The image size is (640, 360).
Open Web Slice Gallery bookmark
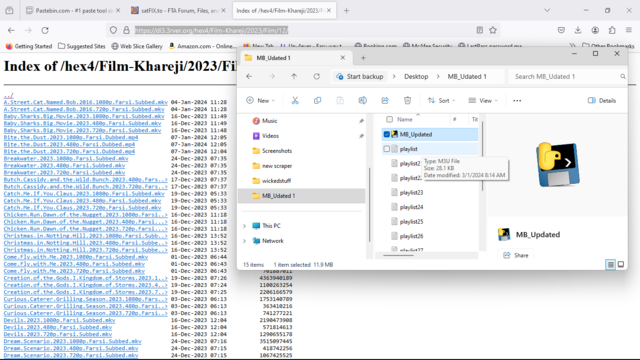coord(137,46)
